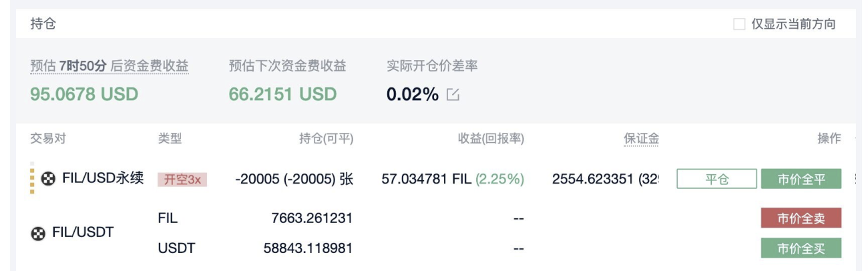Click the 市价全平 button
868x271 pixels.
(801, 179)
